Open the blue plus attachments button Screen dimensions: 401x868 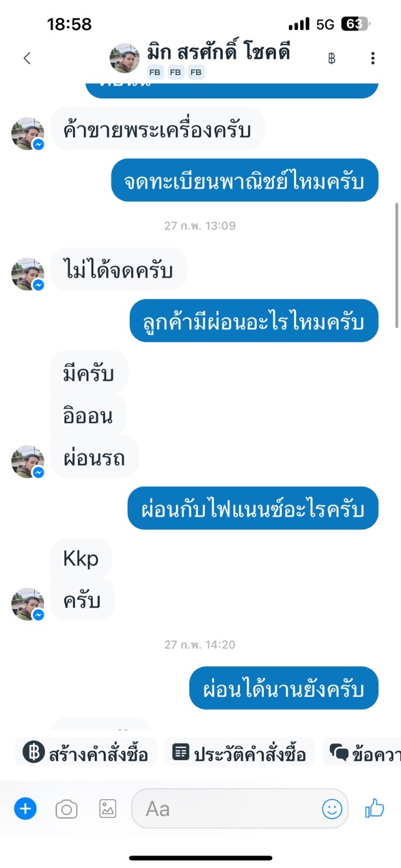[25, 809]
